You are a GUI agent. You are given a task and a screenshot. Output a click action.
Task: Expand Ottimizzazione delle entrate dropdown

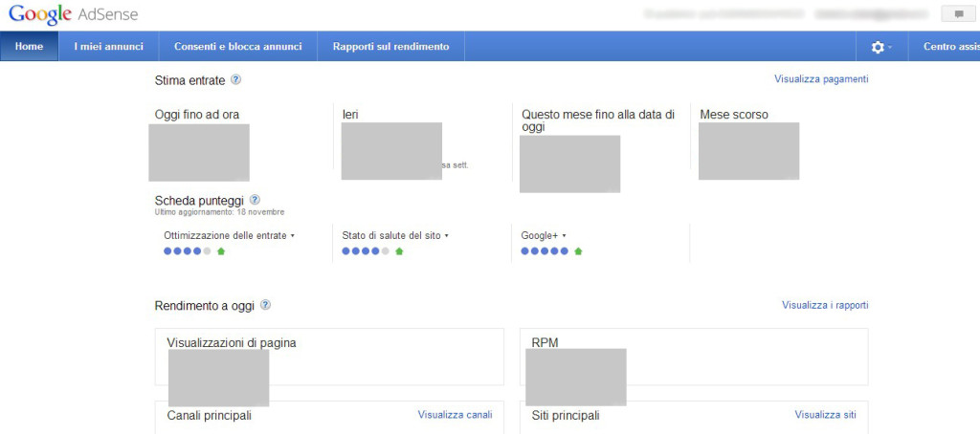[x=230, y=235]
